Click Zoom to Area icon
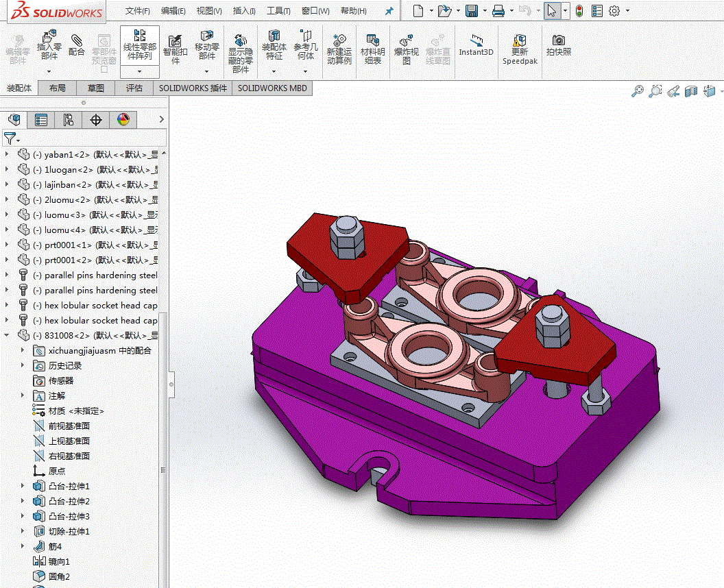The width and height of the screenshot is (724, 588). pos(655,91)
